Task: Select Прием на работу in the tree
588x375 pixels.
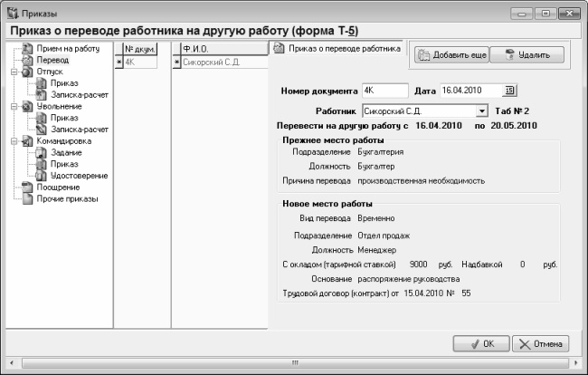Action: pos(68,48)
